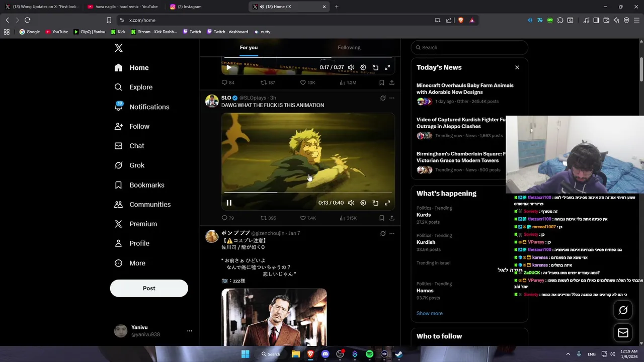Click Brave Shields lion icon in address bar
Screen dimensions: 644x362
pyautogui.click(x=460, y=20)
